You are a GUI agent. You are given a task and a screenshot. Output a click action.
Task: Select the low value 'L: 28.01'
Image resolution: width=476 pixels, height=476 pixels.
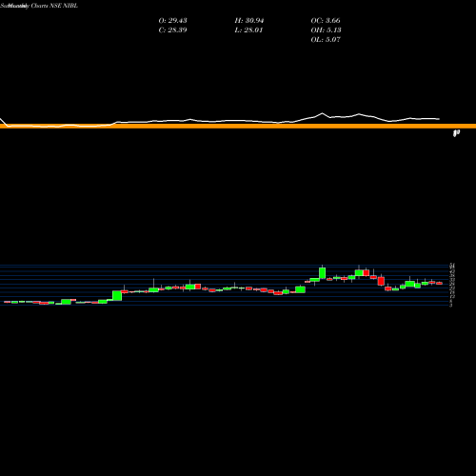tap(248, 30)
